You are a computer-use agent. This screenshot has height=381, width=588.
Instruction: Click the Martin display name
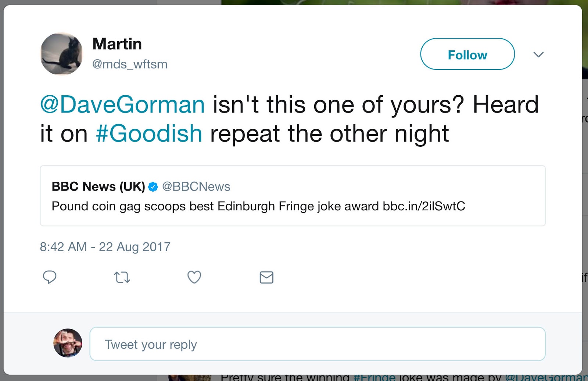[x=117, y=44]
